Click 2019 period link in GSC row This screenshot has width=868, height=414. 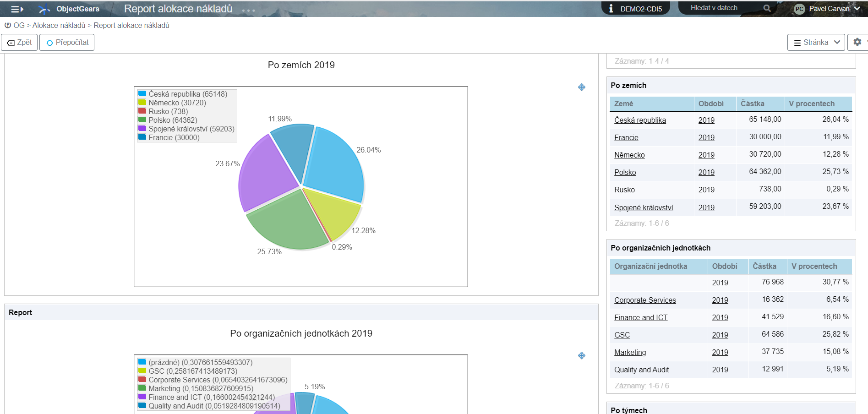pyautogui.click(x=720, y=335)
